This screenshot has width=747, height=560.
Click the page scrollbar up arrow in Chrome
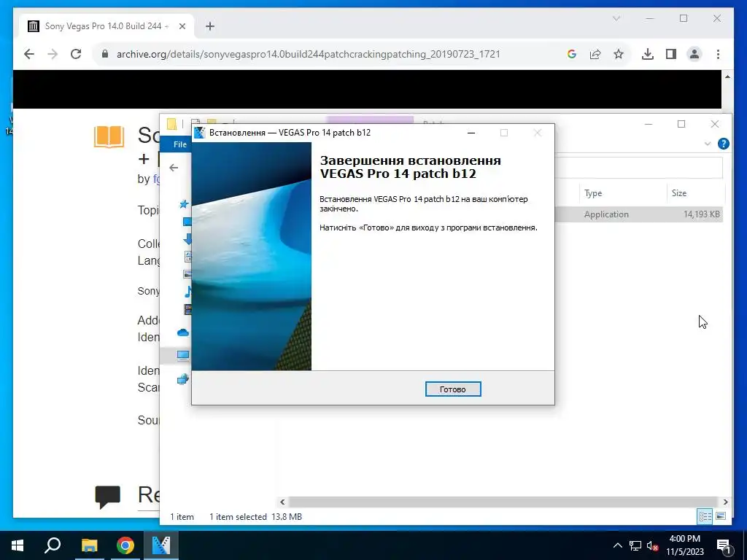(727, 76)
